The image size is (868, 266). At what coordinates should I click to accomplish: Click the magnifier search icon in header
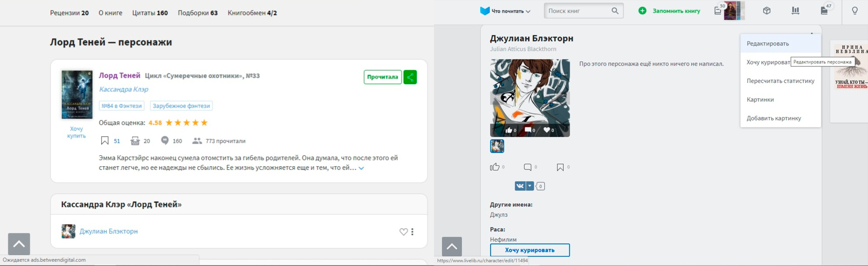click(615, 11)
